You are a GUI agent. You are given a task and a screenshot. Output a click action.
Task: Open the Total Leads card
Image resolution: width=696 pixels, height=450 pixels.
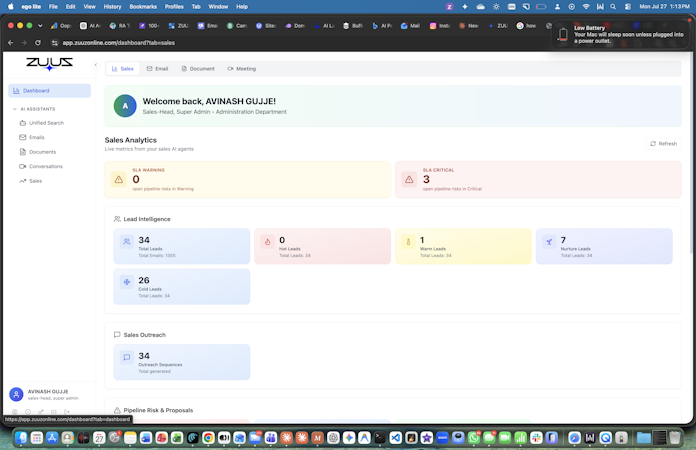(182, 246)
